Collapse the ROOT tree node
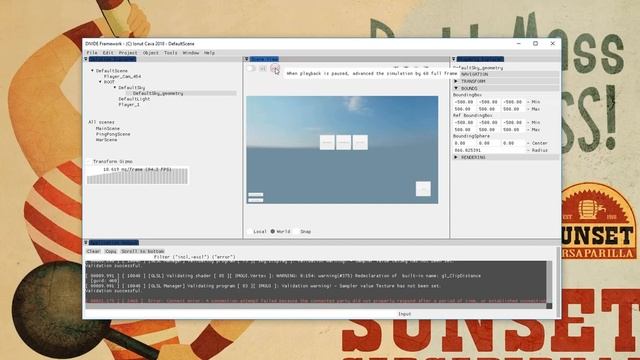This screenshot has height=360, width=640. coord(100,82)
